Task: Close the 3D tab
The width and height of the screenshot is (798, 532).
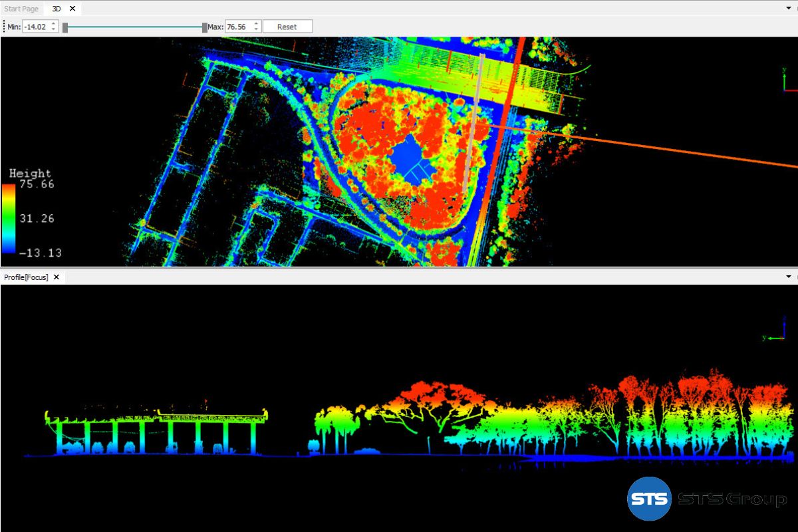Action: point(72,9)
